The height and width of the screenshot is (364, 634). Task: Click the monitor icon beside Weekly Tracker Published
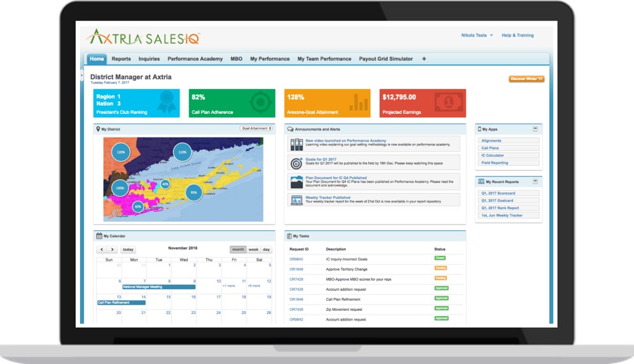pos(297,200)
